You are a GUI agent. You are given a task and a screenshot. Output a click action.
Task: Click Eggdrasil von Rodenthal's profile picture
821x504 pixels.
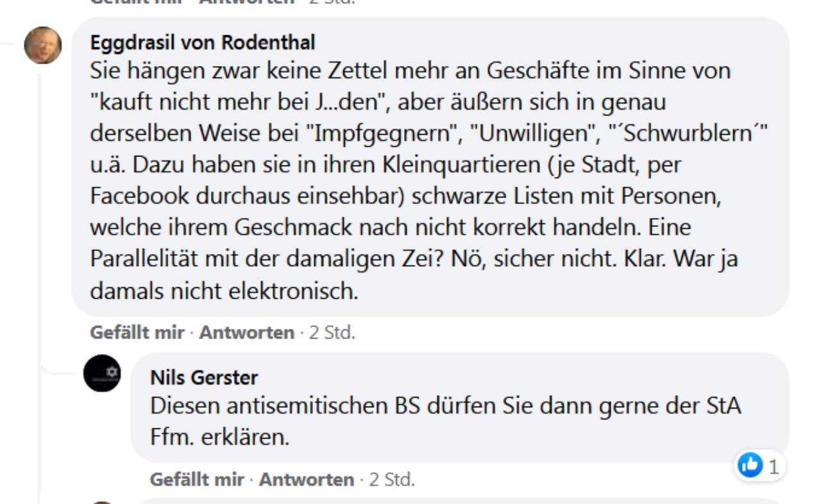coord(43,46)
